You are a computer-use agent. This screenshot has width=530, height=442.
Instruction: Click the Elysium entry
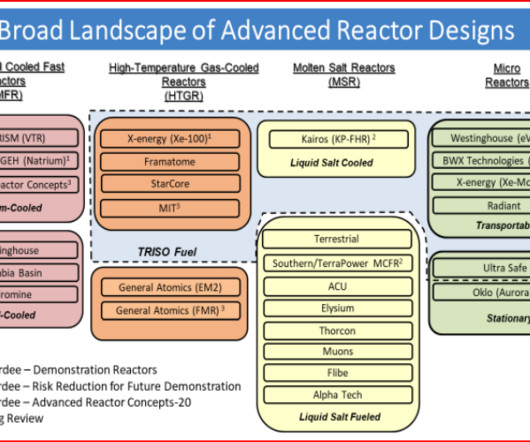(338, 308)
